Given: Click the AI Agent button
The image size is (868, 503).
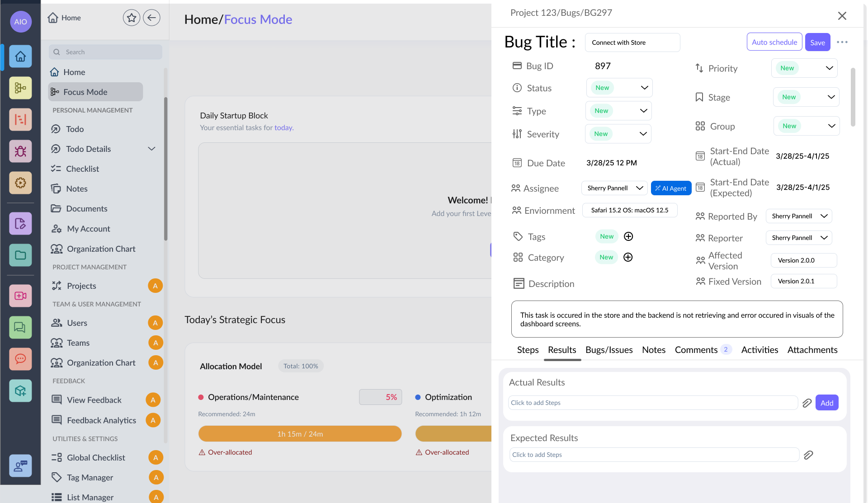Looking at the screenshot, I should (x=671, y=188).
